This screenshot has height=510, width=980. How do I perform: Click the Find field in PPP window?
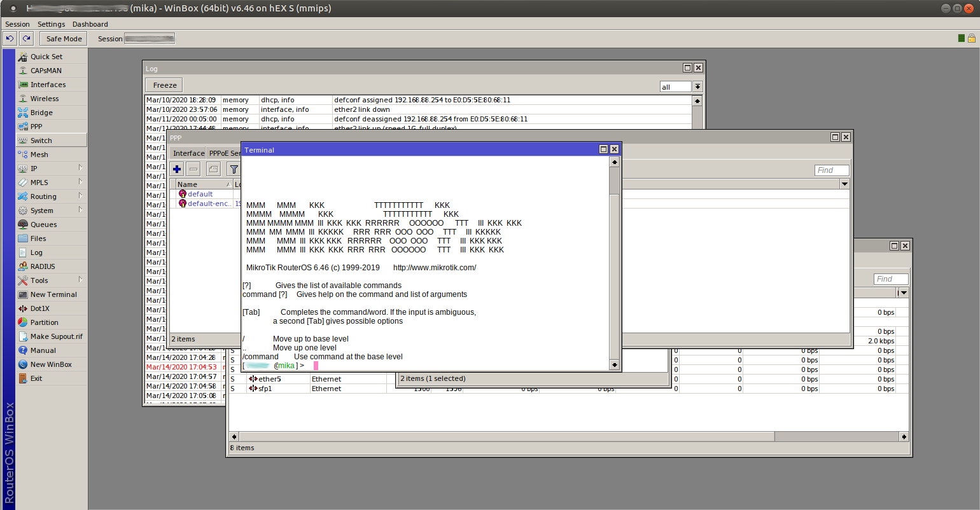pyautogui.click(x=832, y=170)
